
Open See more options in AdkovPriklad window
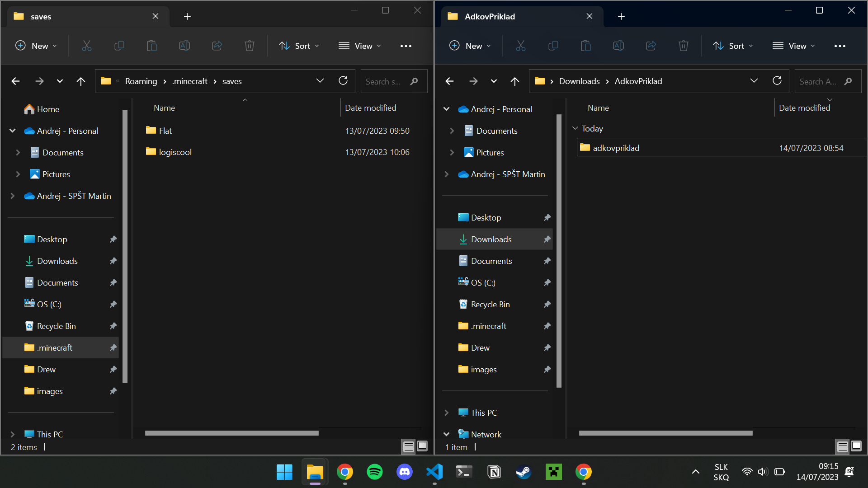pyautogui.click(x=840, y=46)
